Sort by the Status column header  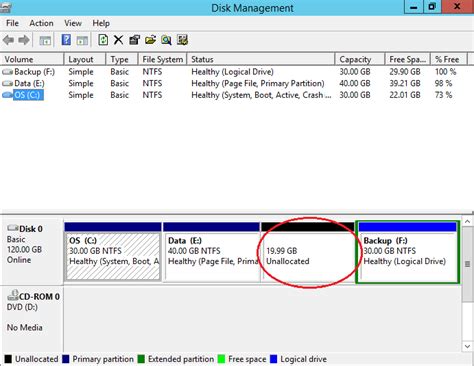(x=261, y=59)
